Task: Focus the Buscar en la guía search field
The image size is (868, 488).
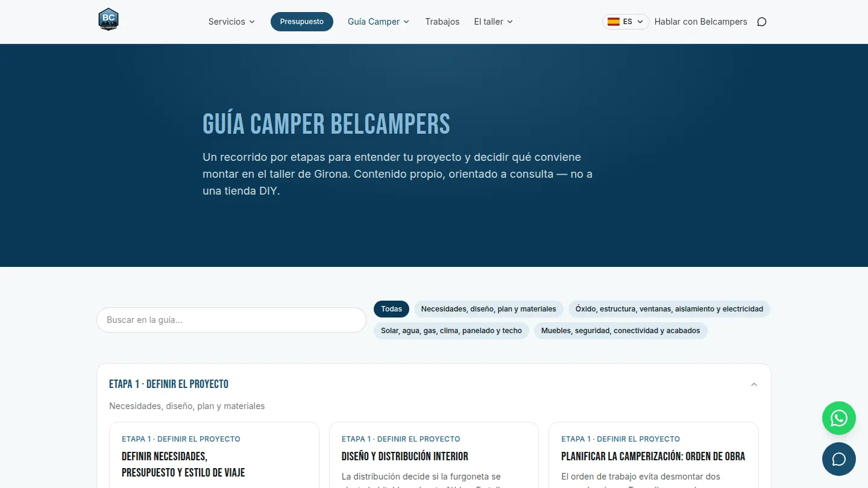Action: point(231,320)
